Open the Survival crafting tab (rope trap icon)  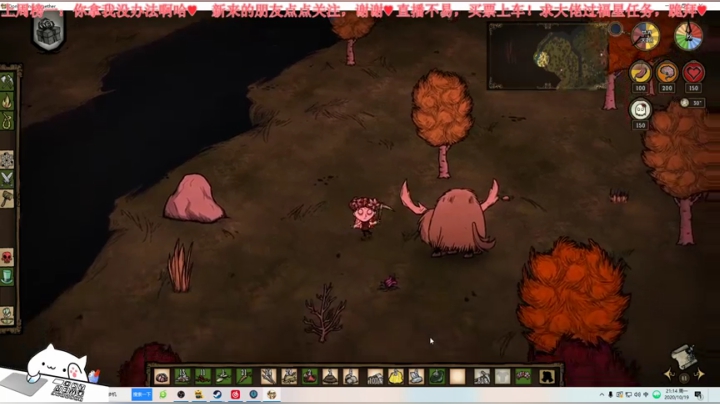(7, 121)
